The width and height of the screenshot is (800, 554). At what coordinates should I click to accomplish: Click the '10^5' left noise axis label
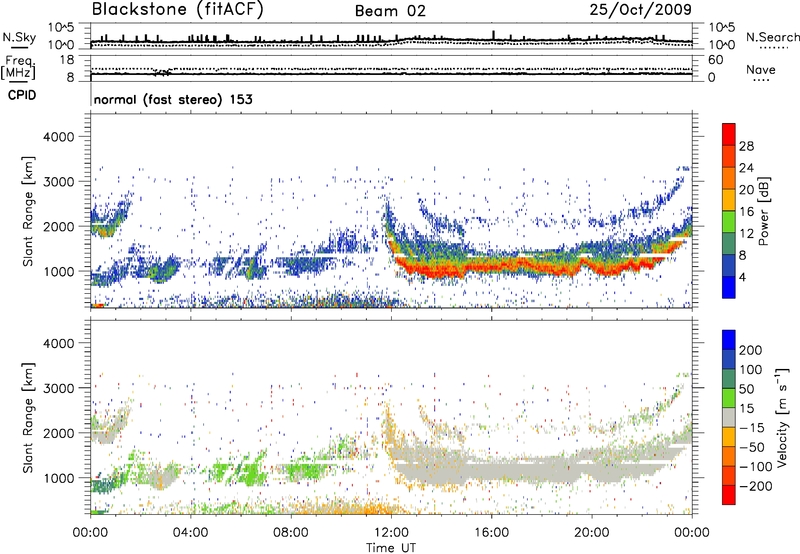pos(61,28)
